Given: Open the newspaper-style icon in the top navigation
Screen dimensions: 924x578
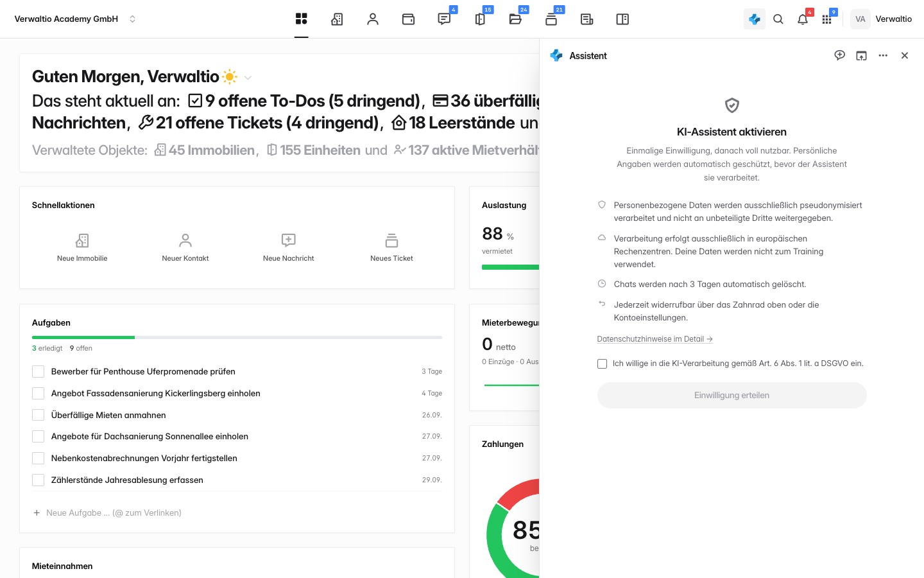Looking at the screenshot, I should pyautogui.click(x=586, y=19).
